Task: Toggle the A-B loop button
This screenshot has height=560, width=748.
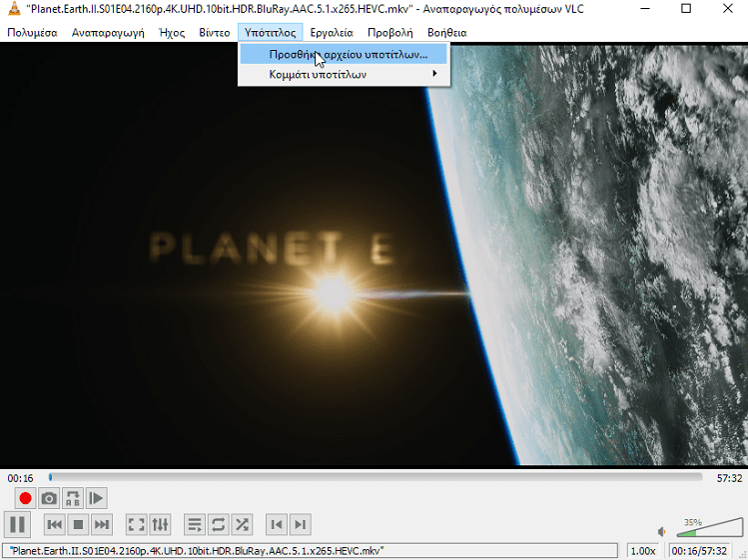Action: pyautogui.click(x=73, y=498)
